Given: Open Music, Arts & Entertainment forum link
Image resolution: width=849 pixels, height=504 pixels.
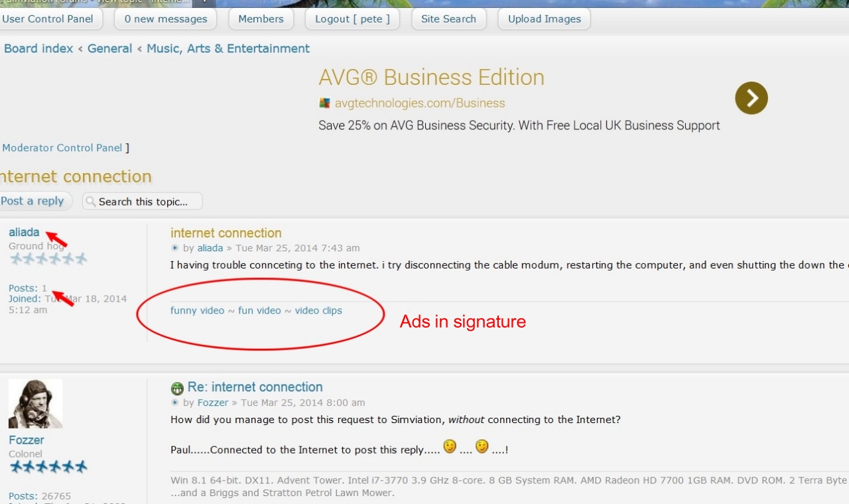Looking at the screenshot, I should click(228, 48).
